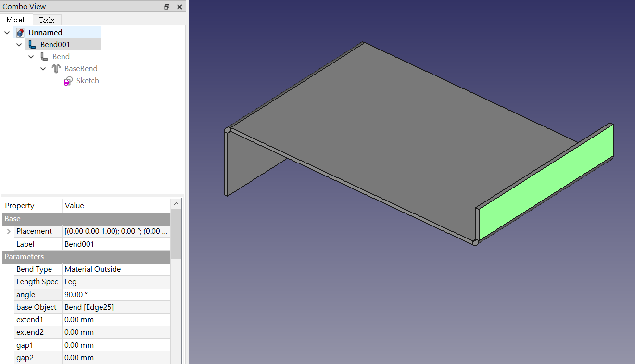Click the angle property name

pyautogui.click(x=25, y=294)
